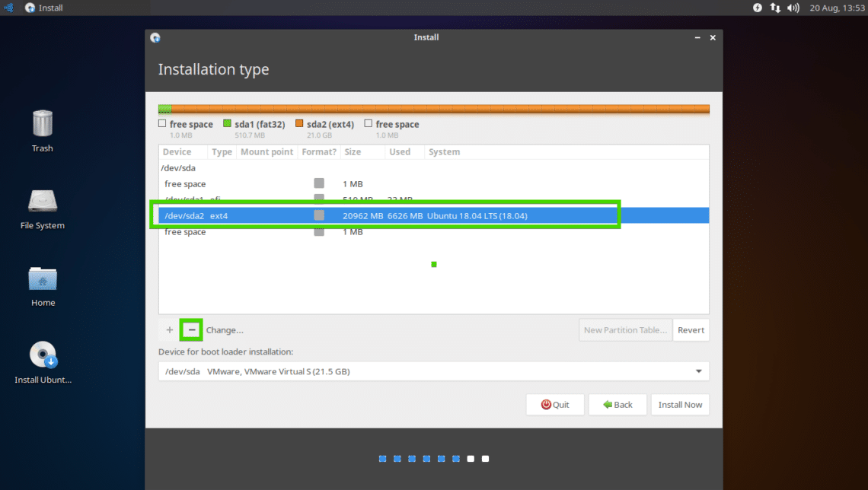Select the free space row below /dev/sda2
Viewport: 868px width, 490px height.
click(433, 232)
